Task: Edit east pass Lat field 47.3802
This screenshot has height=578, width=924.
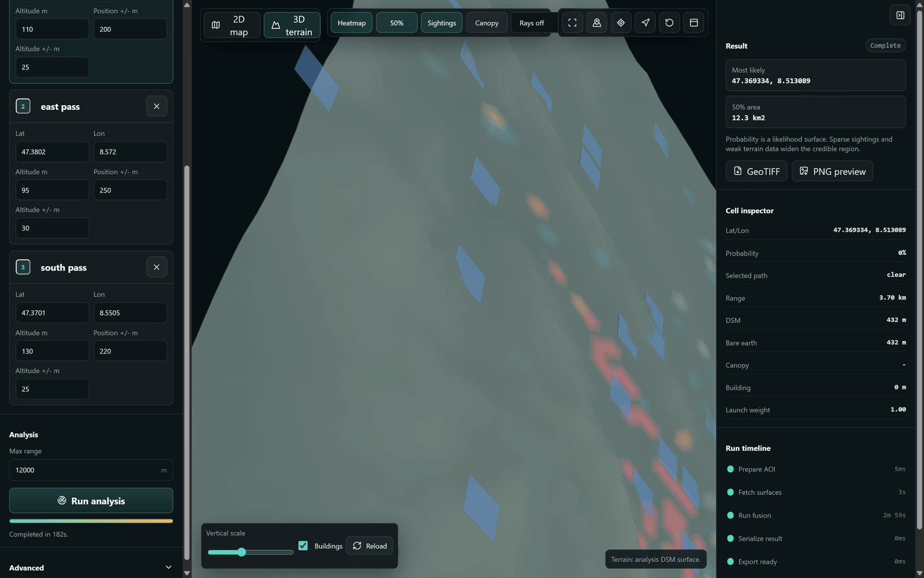Action: [x=52, y=152]
